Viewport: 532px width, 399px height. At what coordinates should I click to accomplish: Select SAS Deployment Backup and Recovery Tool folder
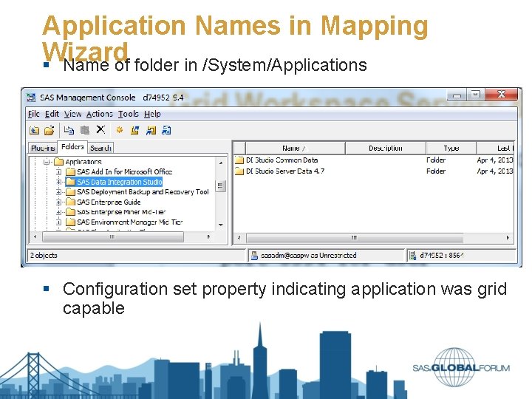point(143,192)
